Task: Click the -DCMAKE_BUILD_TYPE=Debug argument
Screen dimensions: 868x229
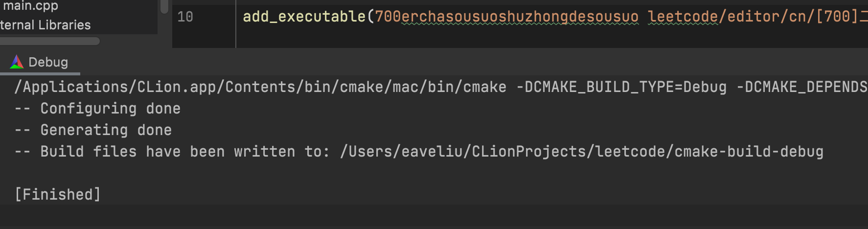Action: click(x=621, y=87)
